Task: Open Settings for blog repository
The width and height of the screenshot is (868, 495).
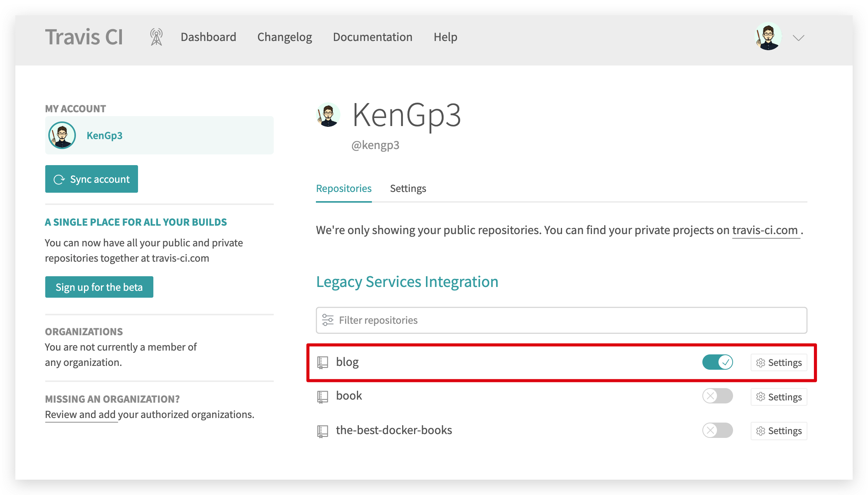Action: 779,362
